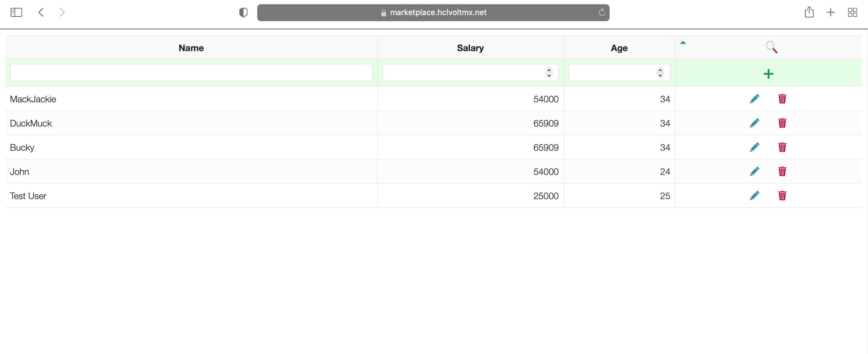Image resolution: width=868 pixels, height=354 pixels.
Task: Click John's salary value 54000
Action: click(x=546, y=172)
